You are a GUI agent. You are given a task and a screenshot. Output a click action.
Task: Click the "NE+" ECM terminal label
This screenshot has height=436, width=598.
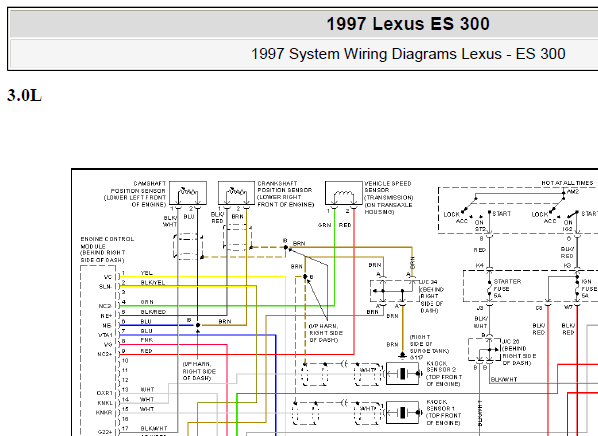point(106,316)
